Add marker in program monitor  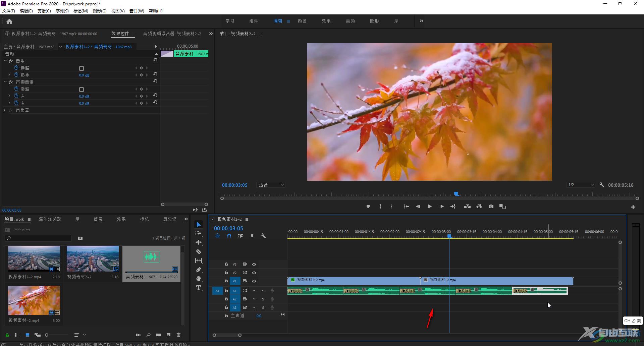[368, 207]
